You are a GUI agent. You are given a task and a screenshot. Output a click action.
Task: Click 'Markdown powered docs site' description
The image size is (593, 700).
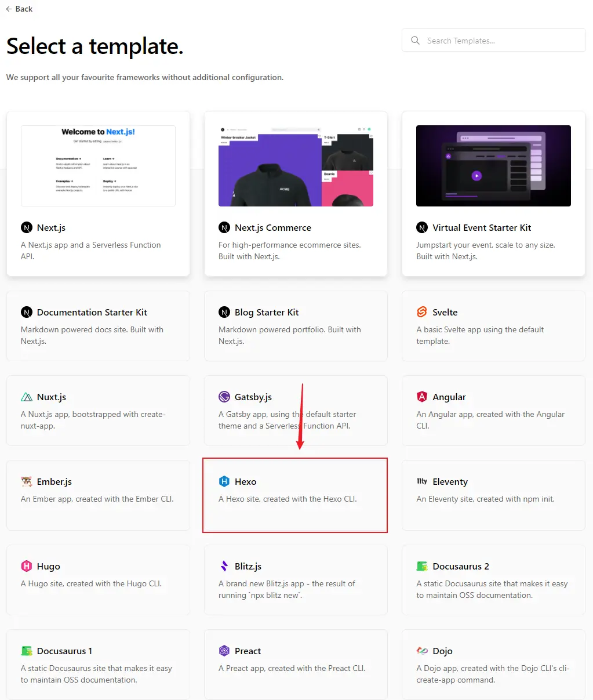[x=92, y=335]
